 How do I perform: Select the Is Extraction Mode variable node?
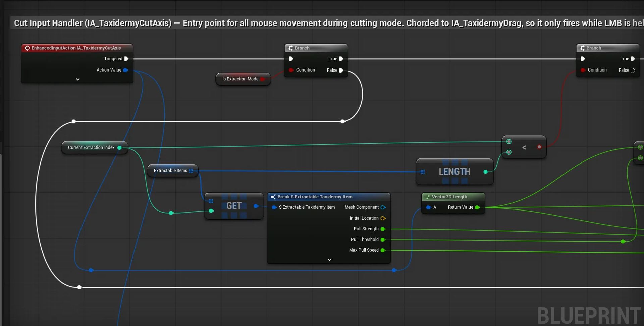243,79
